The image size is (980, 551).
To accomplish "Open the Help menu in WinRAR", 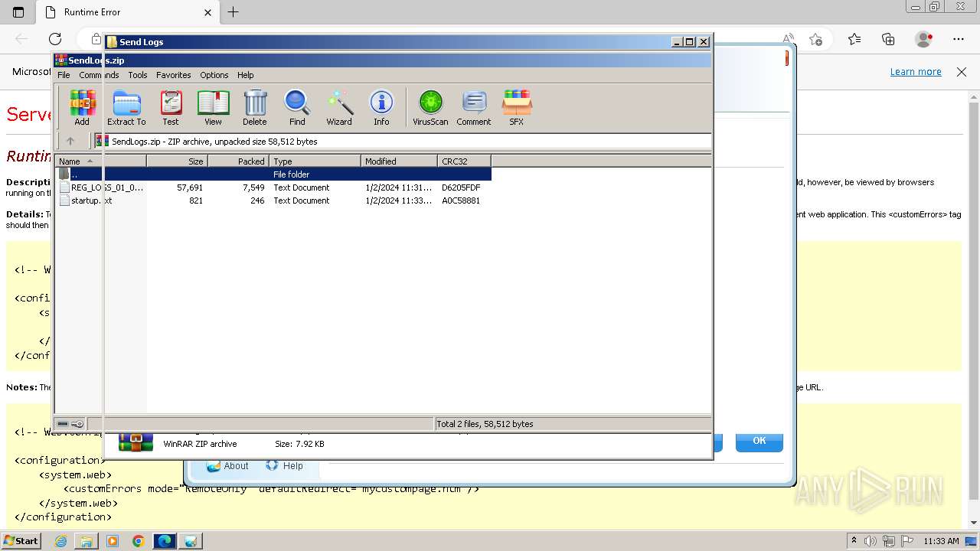I will click(x=245, y=75).
